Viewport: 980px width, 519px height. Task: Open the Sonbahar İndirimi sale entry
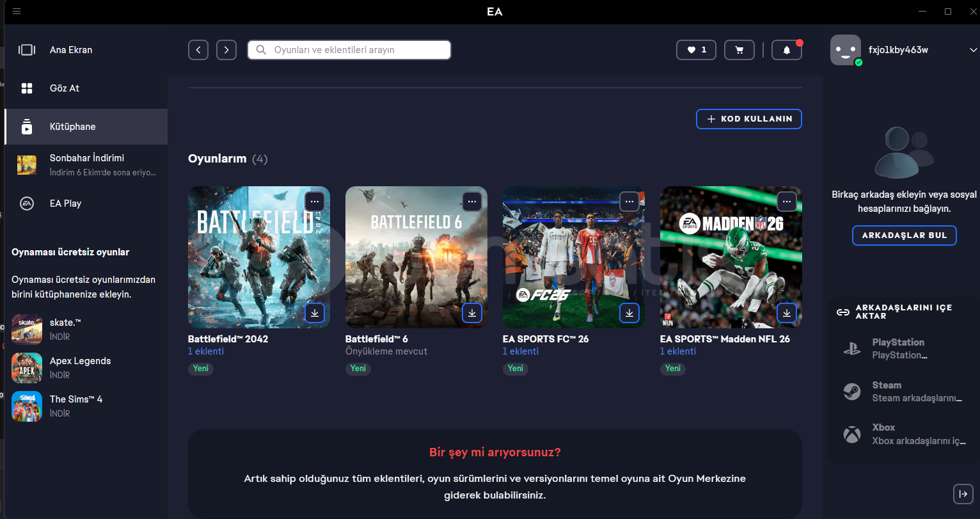point(86,164)
